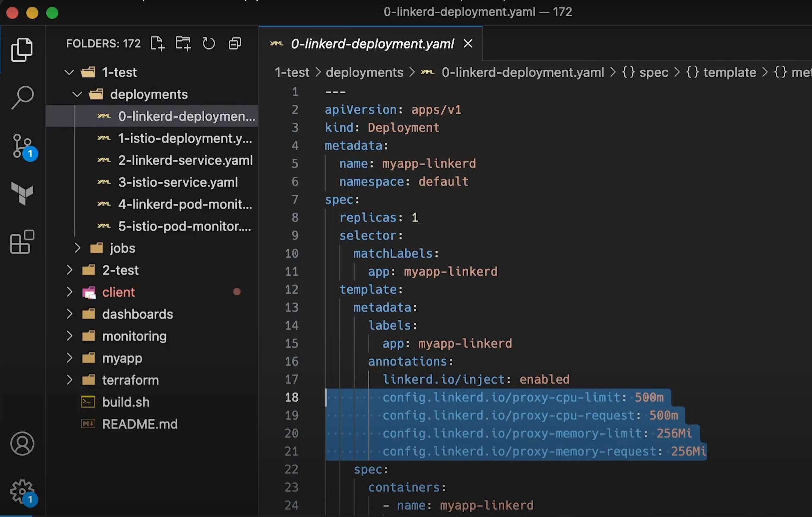Open 2-linkerd-service.yaml in file tree
The width and height of the screenshot is (812, 517).
185,160
